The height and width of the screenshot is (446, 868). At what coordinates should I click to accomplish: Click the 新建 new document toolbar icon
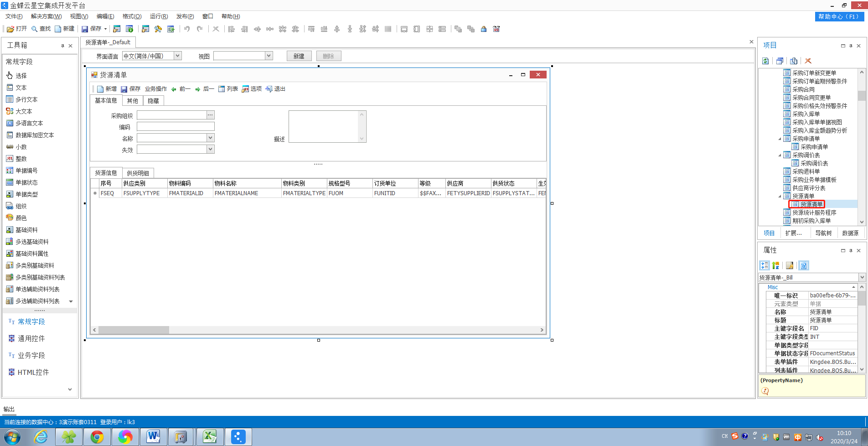pyautogui.click(x=58, y=29)
